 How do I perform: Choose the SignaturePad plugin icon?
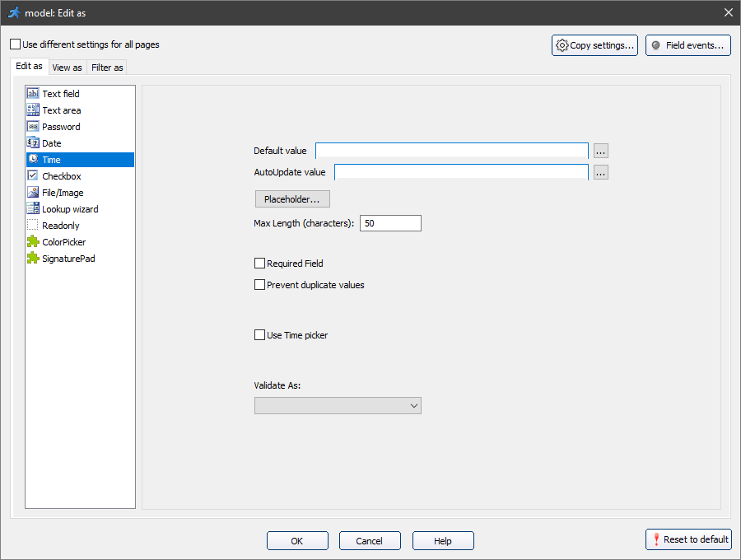[33, 259]
